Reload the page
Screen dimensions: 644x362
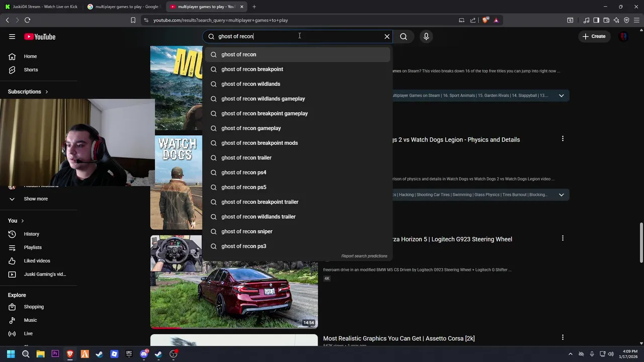(x=27, y=20)
